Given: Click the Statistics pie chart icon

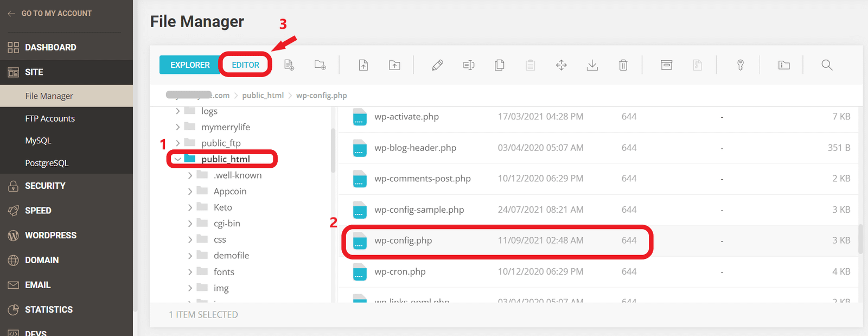Looking at the screenshot, I should [13, 309].
